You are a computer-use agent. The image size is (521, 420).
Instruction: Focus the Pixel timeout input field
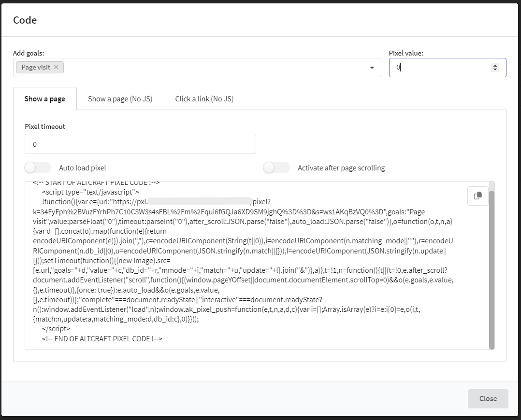coord(140,144)
